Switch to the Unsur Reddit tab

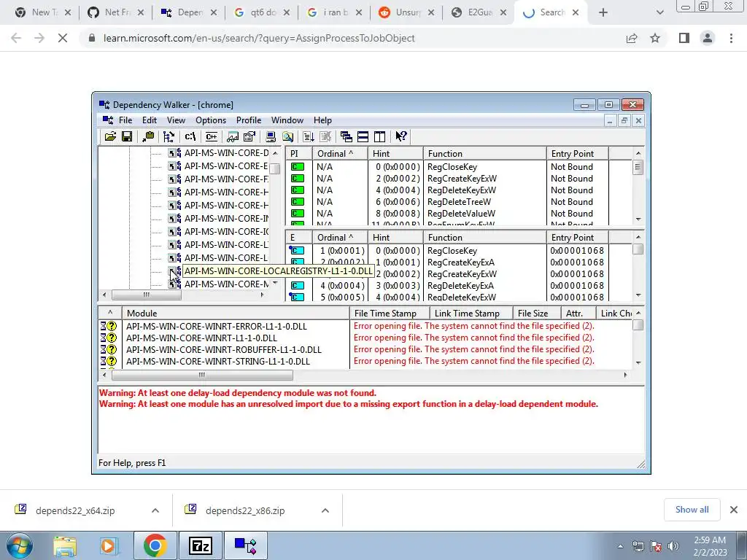406,12
